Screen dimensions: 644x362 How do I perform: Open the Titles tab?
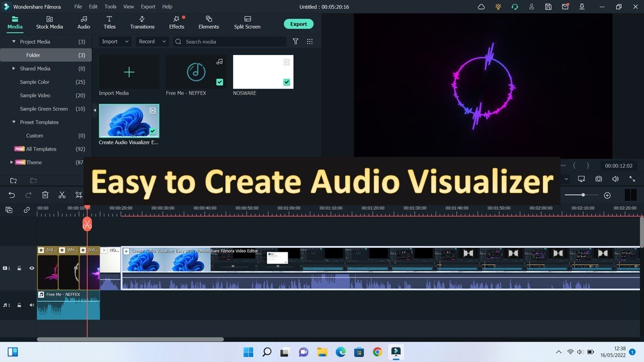tap(109, 23)
